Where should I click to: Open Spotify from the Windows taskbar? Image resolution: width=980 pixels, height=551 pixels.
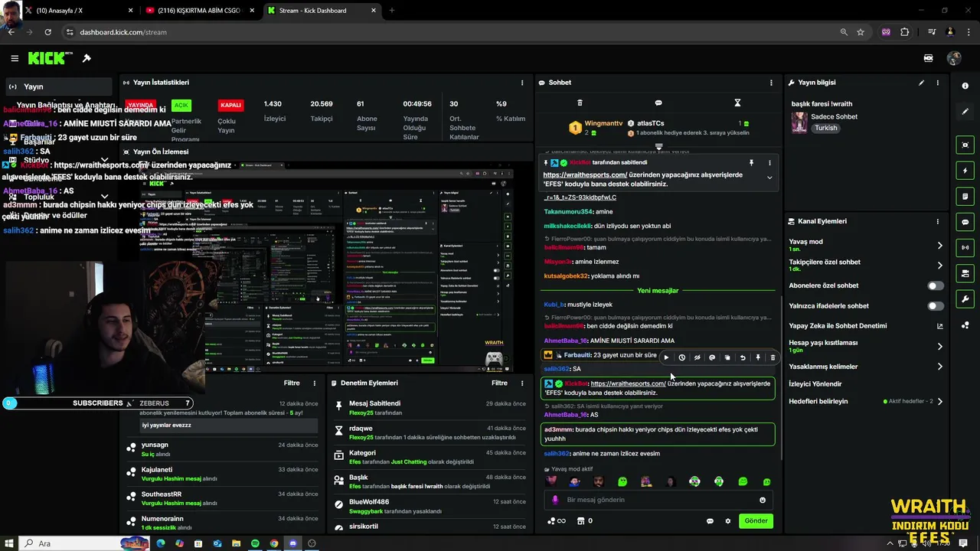255,543
